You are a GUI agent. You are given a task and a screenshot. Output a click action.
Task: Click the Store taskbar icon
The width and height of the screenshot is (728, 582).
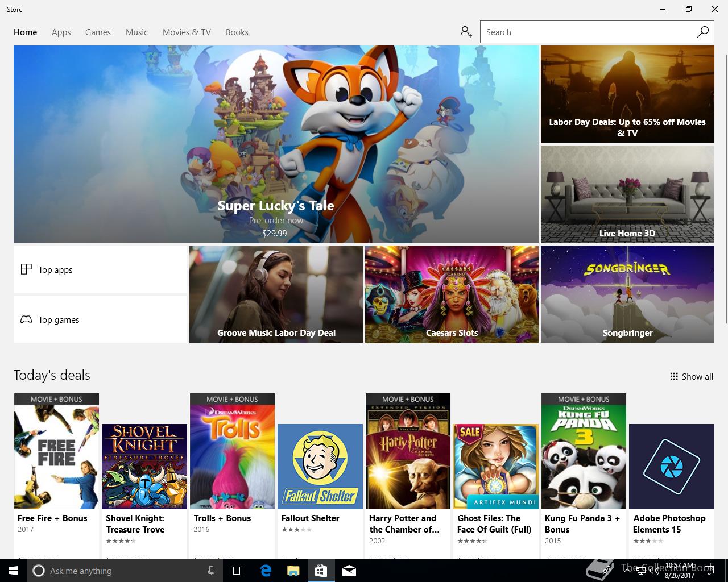click(x=321, y=571)
